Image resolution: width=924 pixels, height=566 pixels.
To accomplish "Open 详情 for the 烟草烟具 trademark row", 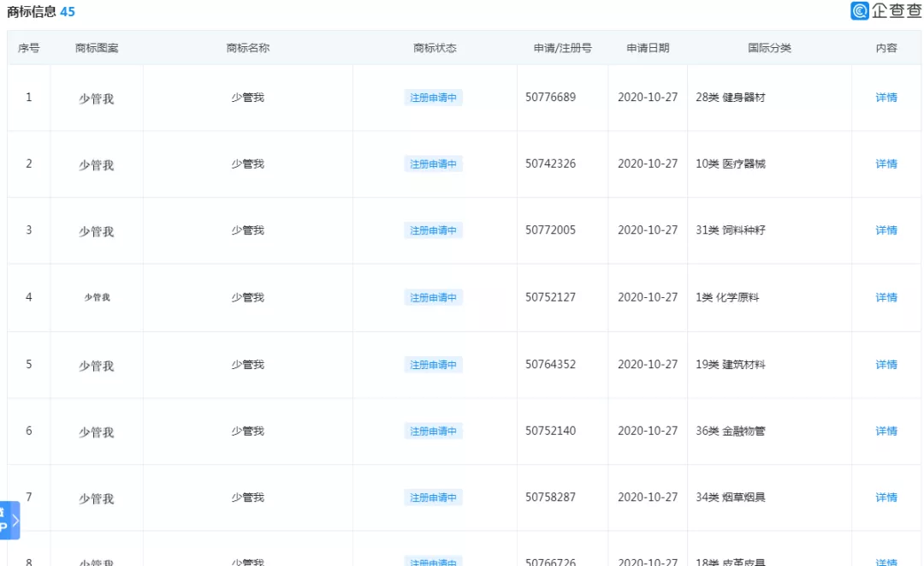I will tap(885, 497).
